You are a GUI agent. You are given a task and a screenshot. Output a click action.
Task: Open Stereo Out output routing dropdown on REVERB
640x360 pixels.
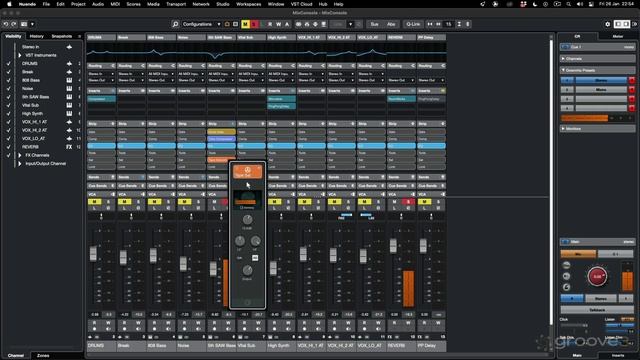point(401,80)
